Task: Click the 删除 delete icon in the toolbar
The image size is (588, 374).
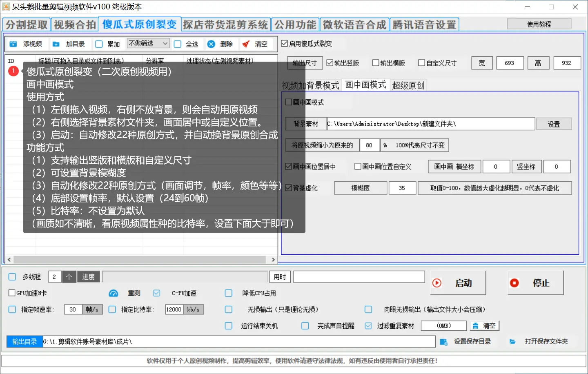Action: pos(211,44)
